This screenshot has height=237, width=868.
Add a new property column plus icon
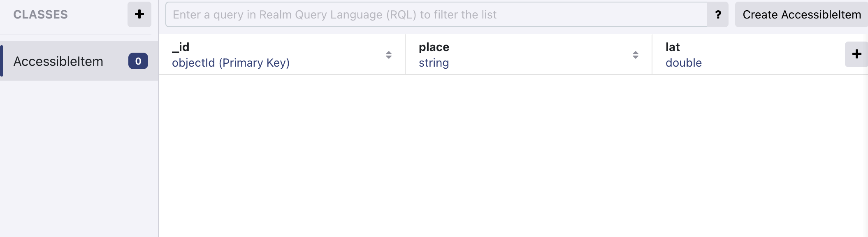click(856, 54)
